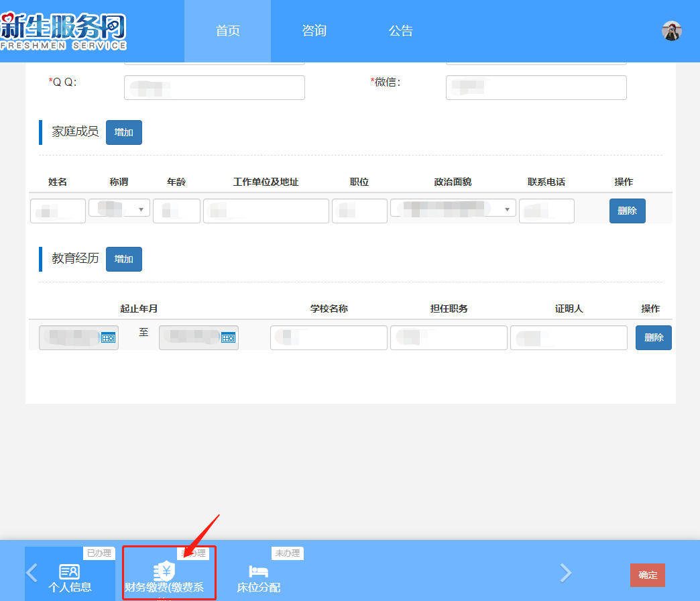The width and height of the screenshot is (700, 601).
Task: Add a family member with 增加
Action: point(124,132)
